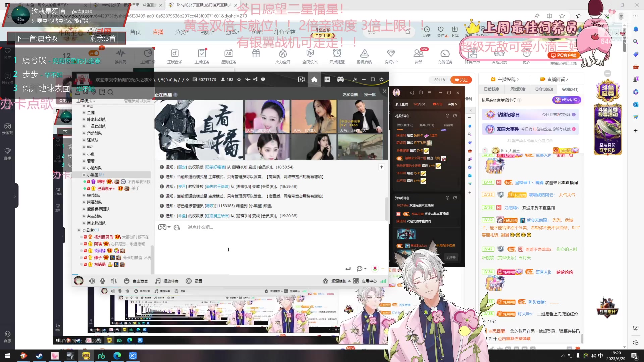
Task: Click the Steam icon in the taskbar
Action: pos(39,356)
